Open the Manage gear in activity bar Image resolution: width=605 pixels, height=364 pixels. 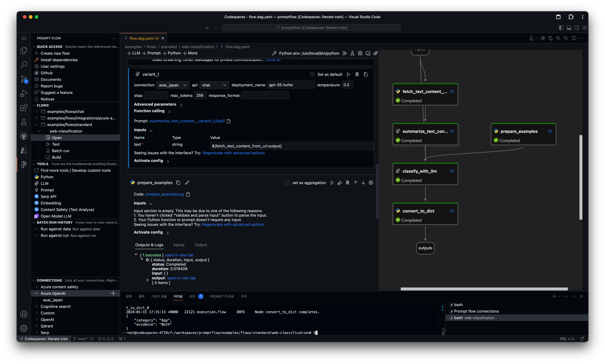point(24,328)
